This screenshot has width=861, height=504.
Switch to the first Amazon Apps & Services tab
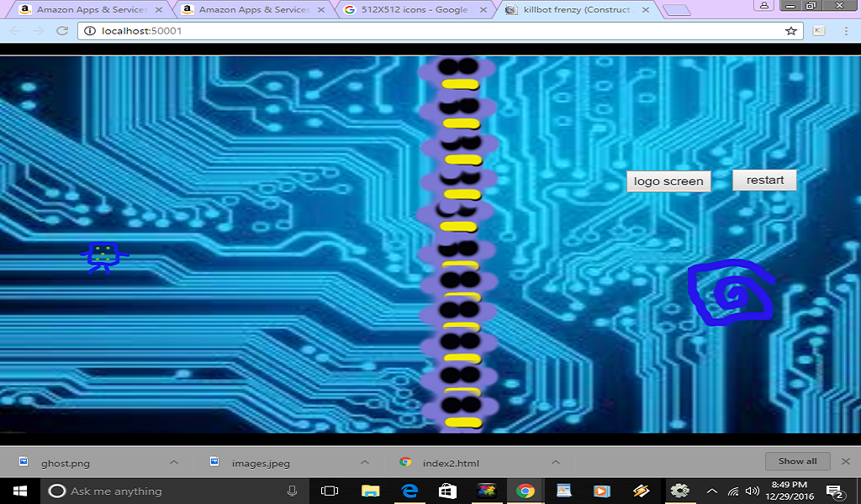(88, 10)
